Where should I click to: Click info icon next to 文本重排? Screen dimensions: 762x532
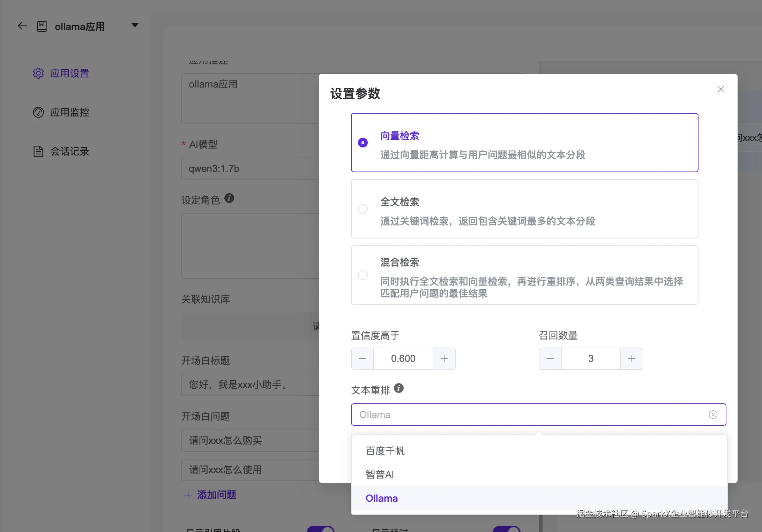tap(399, 388)
